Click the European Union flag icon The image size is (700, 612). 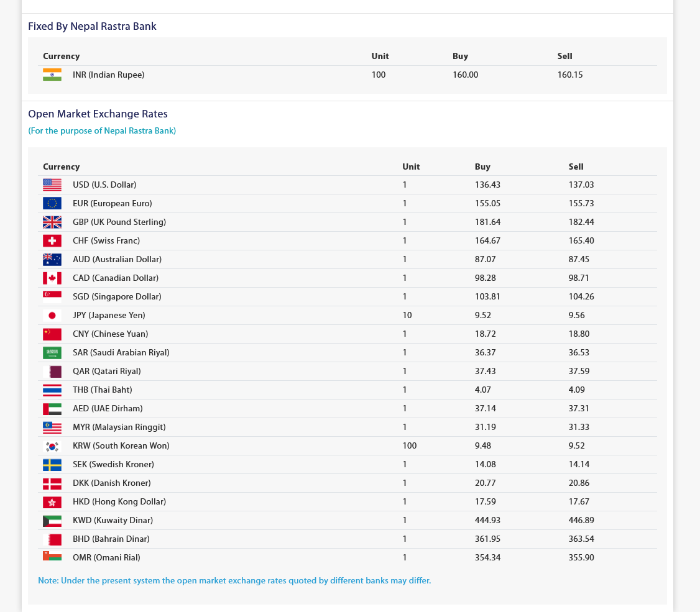tap(52, 203)
